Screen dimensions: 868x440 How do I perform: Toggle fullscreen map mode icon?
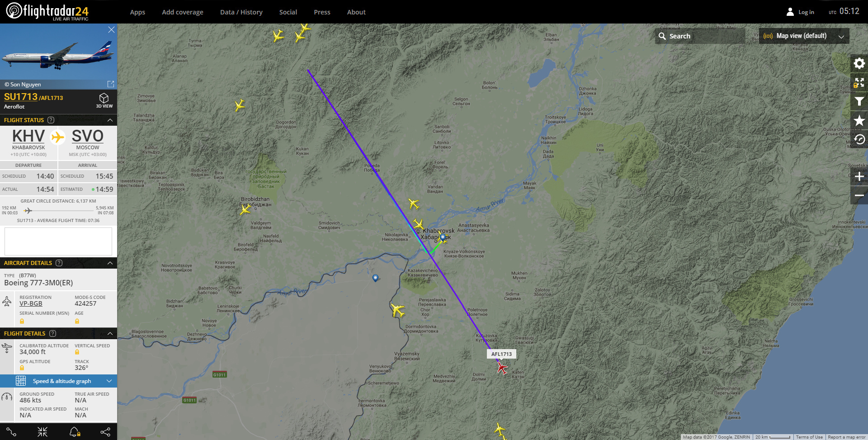tap(859, 82)
